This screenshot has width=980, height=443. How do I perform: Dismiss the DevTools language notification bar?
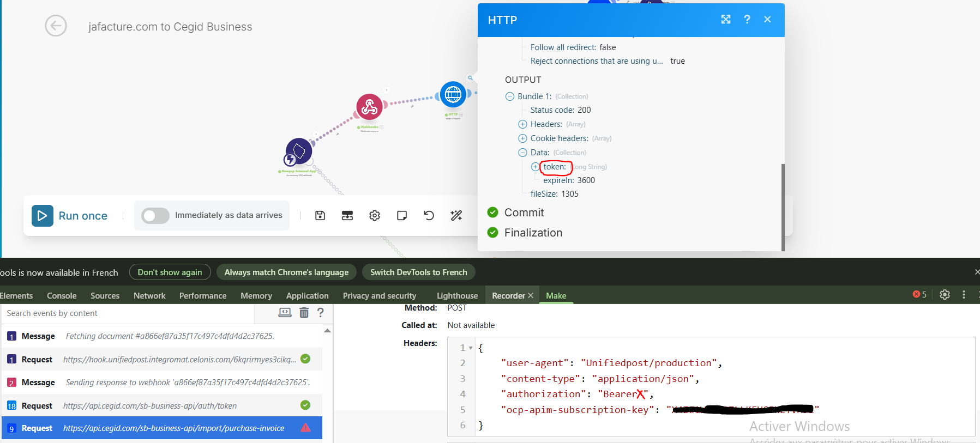pyautogui.click(x=977, y=272)
